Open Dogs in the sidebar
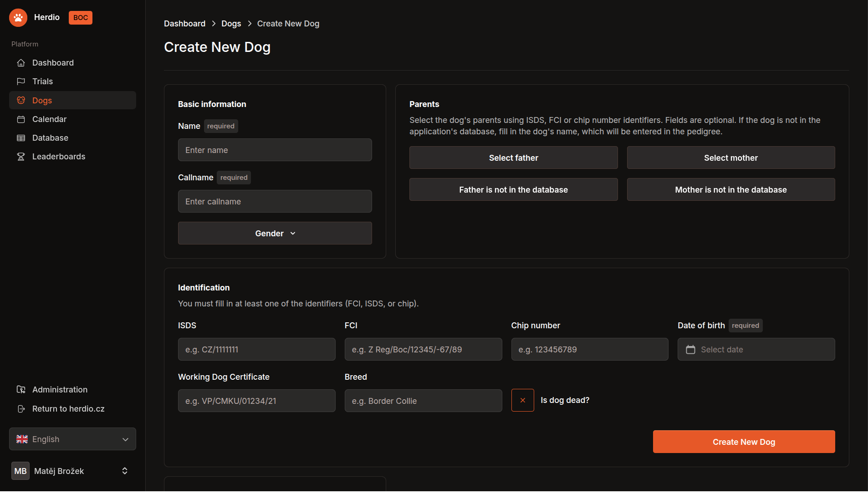Image resolution: width=868 pixels, height=494 pixels. [73, 100]
